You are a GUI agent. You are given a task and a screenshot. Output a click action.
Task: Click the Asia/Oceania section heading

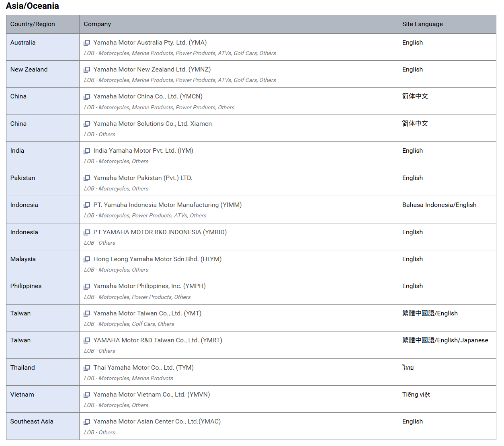click(32, 6)
